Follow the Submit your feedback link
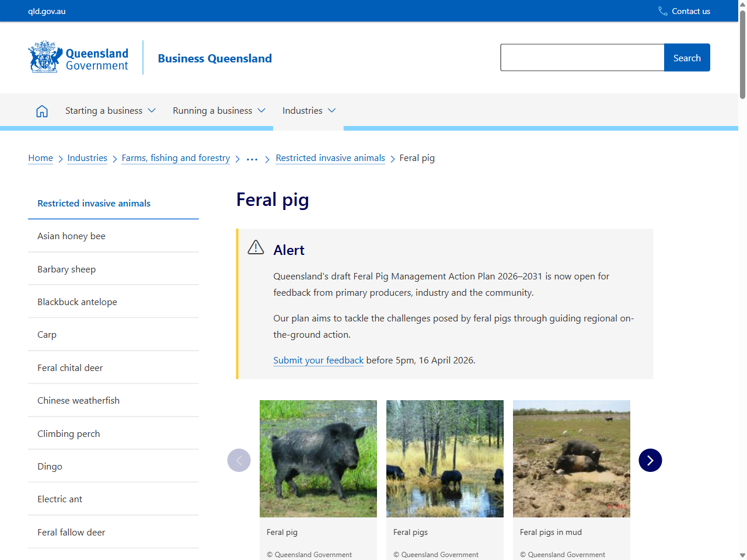 [x=318, y=360]
